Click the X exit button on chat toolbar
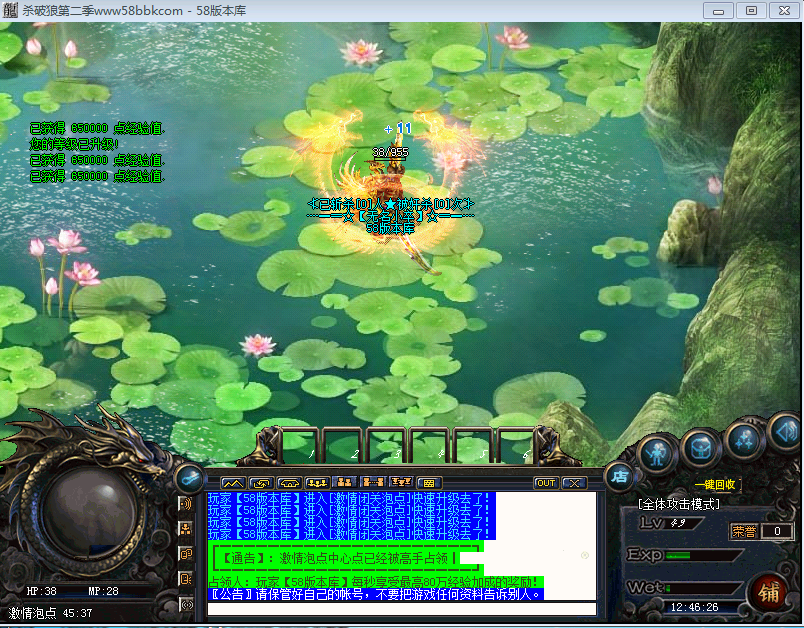The image size is (804, 628). [x=574, y=483]
